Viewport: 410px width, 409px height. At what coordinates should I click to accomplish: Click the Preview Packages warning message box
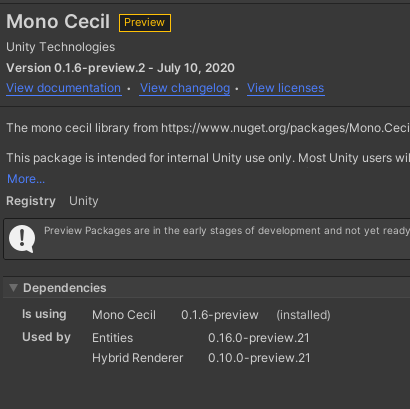tap(207, 239)
